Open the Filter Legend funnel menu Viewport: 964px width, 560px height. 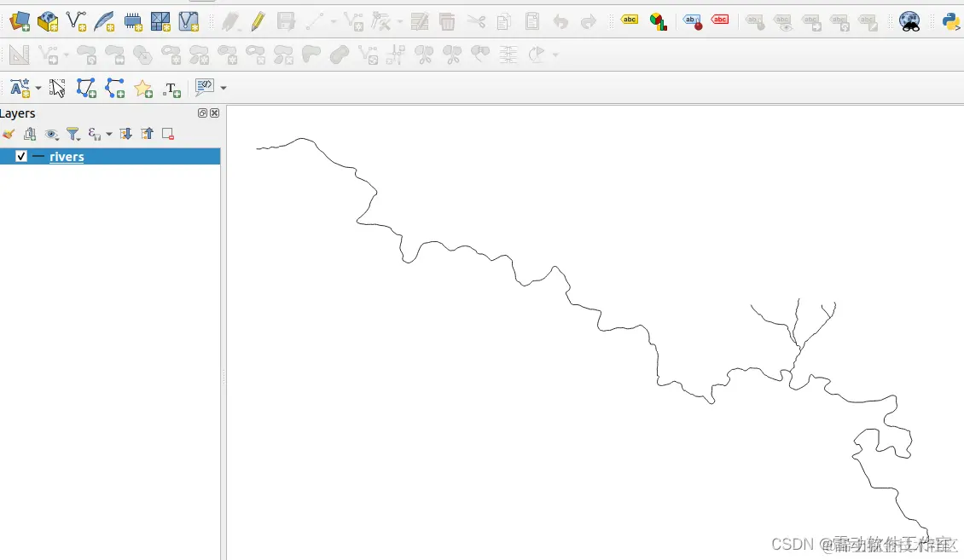73,134
